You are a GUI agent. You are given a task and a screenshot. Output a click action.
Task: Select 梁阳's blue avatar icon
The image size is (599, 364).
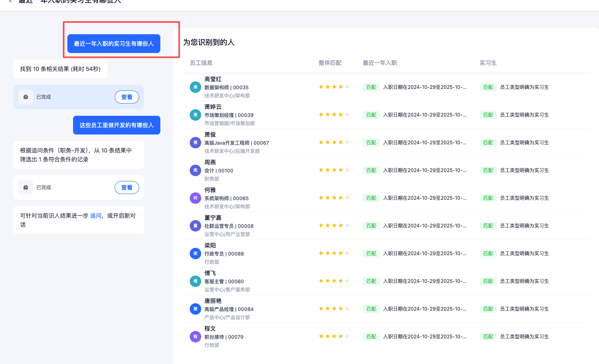click(195, 254)
